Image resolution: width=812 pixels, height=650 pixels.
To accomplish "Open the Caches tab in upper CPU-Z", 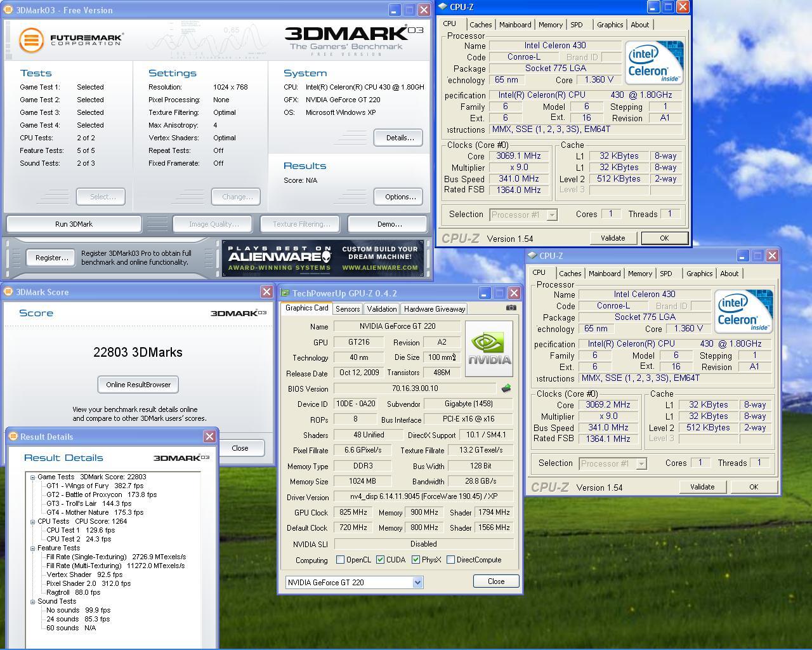I will click(480, 25).
